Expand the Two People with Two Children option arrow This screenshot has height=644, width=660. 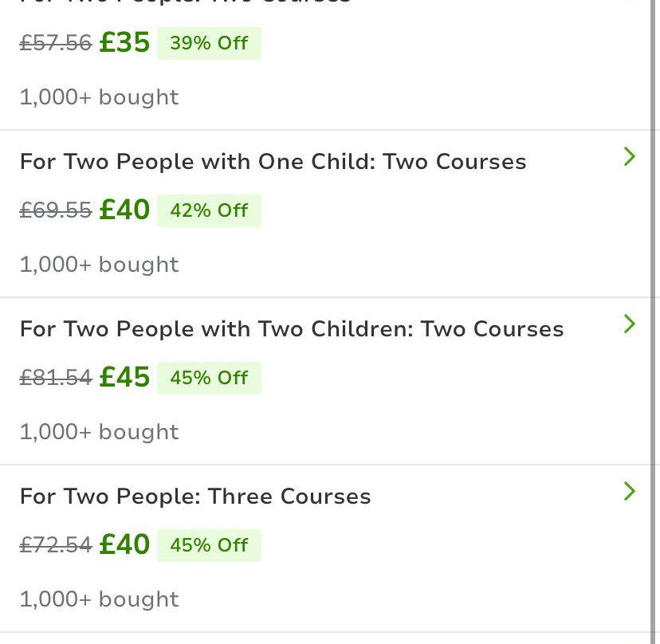point(629,324)
